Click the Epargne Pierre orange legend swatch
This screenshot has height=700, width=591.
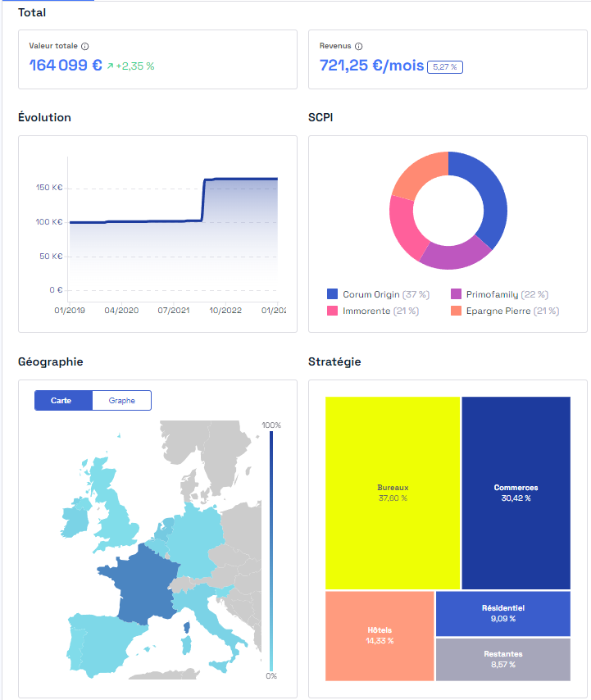[x=456, y=311]
